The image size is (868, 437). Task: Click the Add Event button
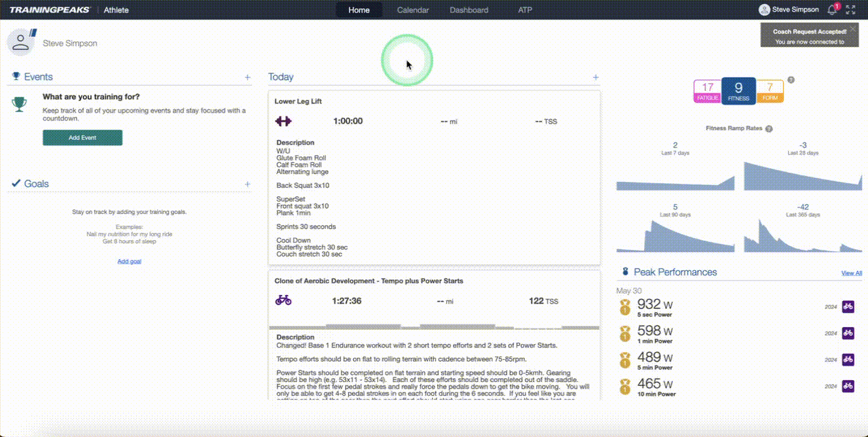tap(82, 137)
